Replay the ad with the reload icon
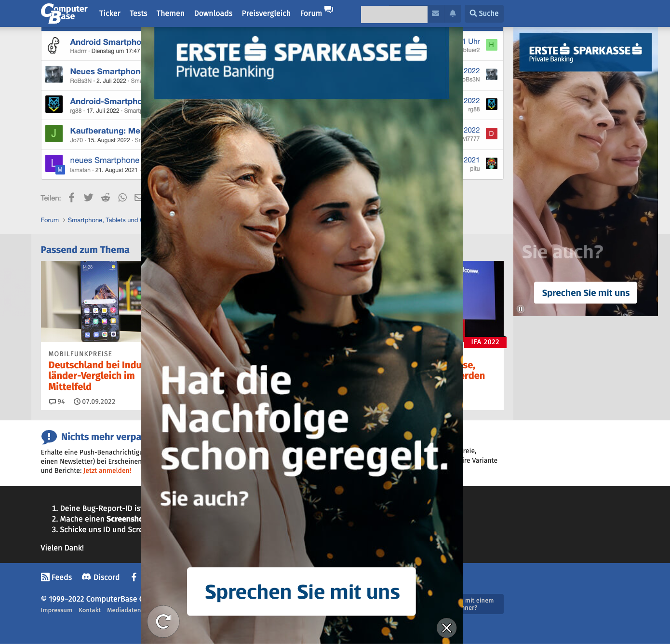The image size is (670, 644). coord(163,621)
